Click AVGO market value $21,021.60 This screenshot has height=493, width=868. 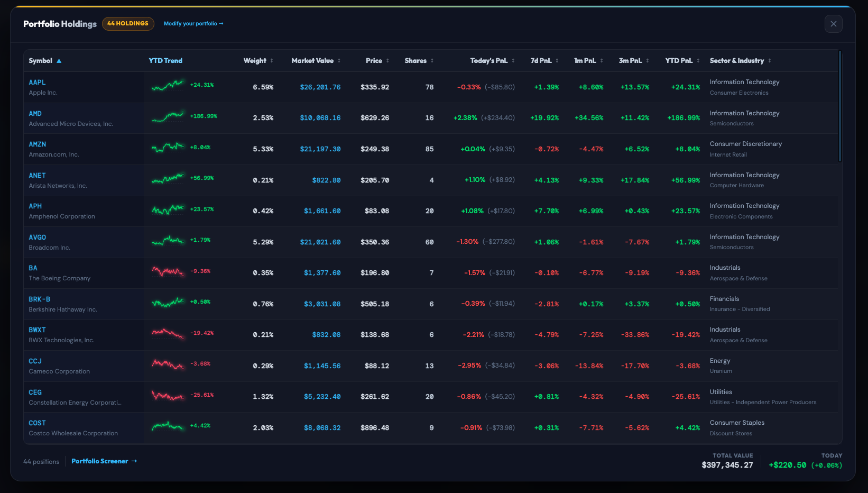point(320,242)
